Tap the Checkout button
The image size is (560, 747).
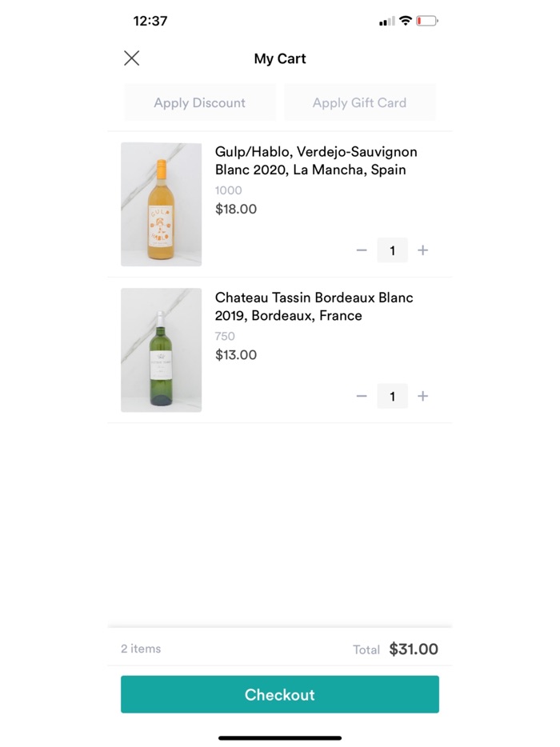point(280,694)
